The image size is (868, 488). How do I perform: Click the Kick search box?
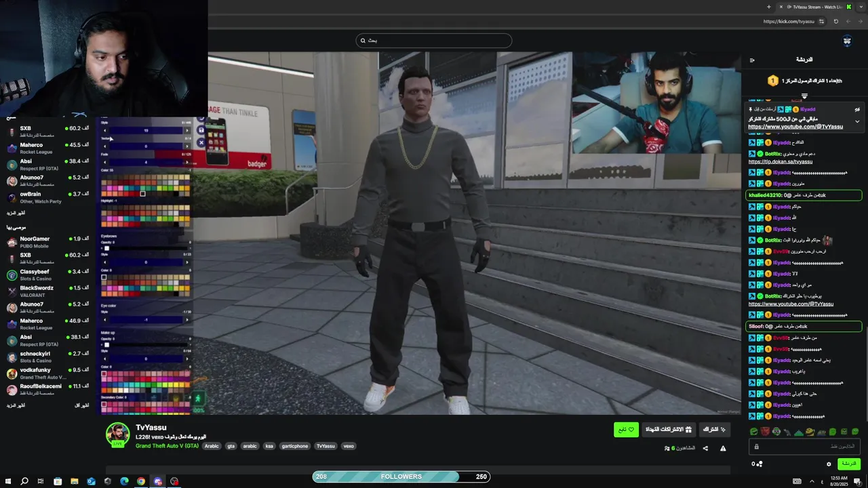click(x=434, y=41)
